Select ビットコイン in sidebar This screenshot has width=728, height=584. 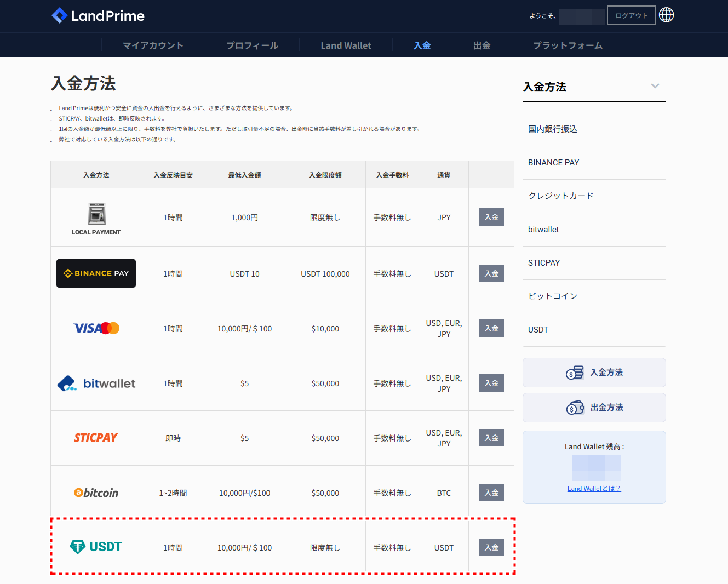click(x=594, y=296)
